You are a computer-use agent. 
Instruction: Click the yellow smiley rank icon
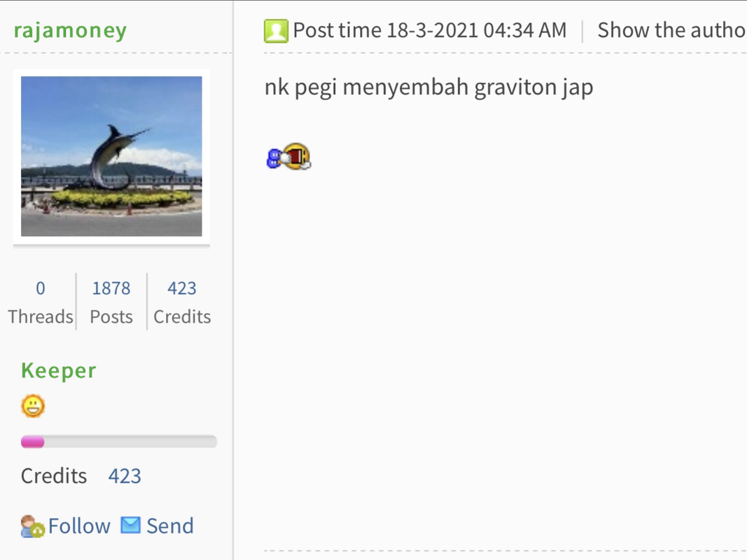pos(33,406)
